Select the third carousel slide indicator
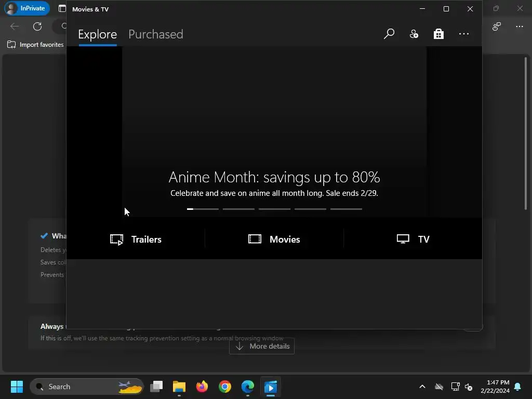This screenshot has width=532, height=399. (274, 209)
